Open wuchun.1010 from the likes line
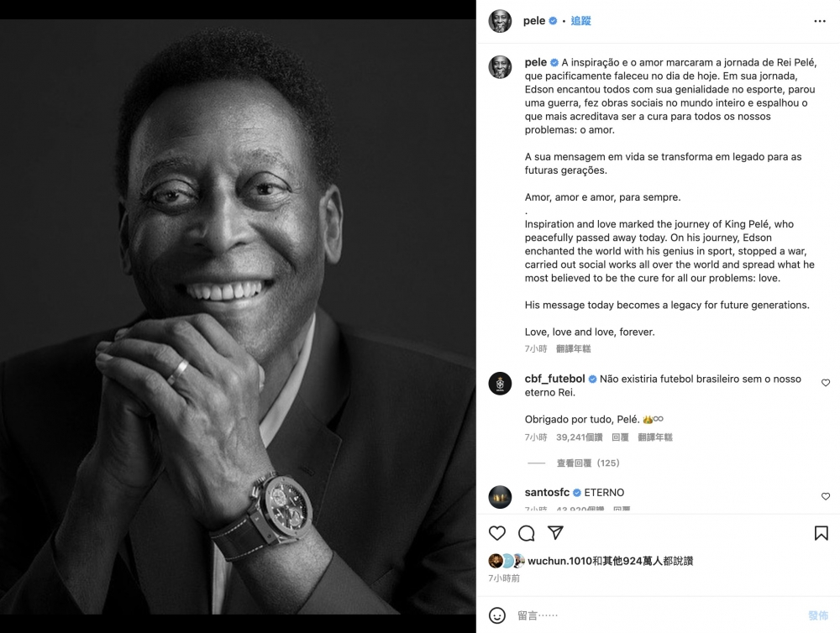 point(555,561)
